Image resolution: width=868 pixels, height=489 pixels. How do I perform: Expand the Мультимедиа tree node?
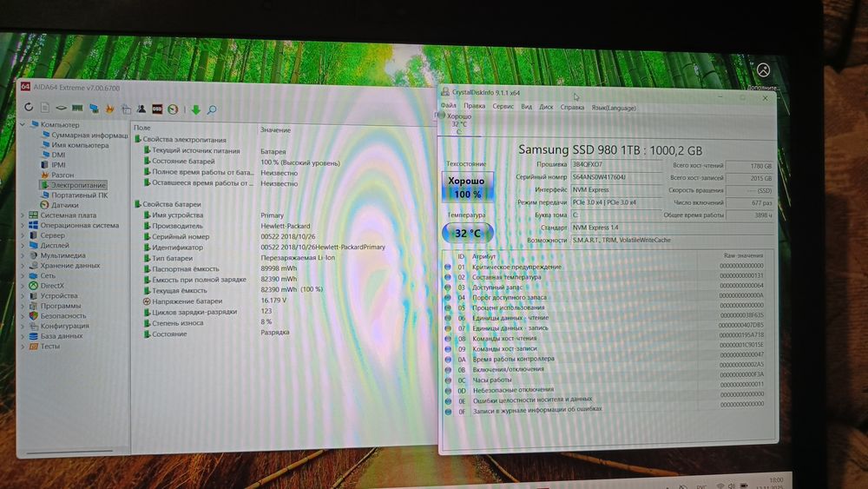tap(23, 255)
